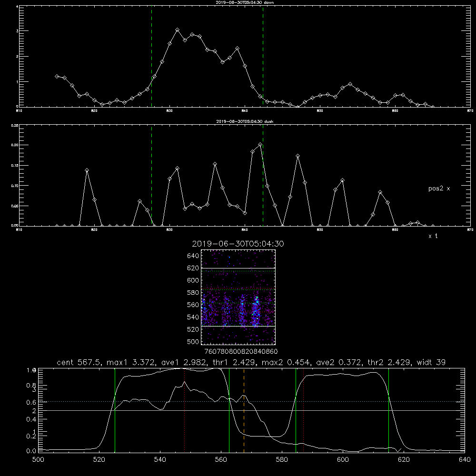
Task: Click the blue dotted horizontal threshold line
Action: [x=251, y=402]
